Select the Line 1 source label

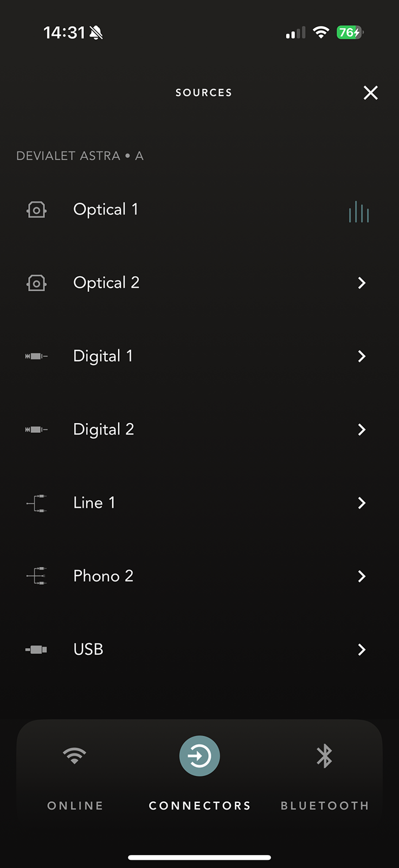[94, 503]
